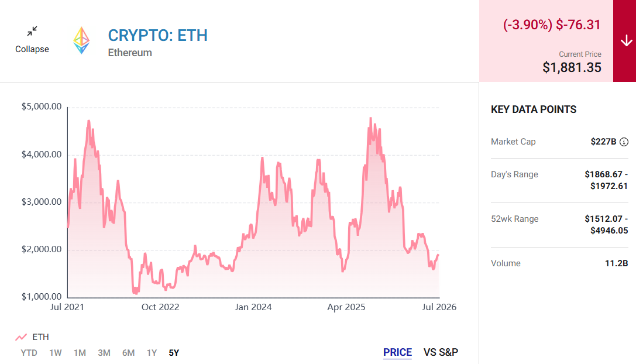Switch chart to 3M range
This screenshot has height=364, width=636.
pyautogui.click(x=104, y=353)
